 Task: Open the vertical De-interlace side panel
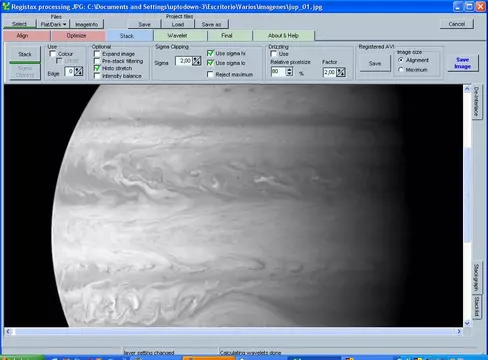476,101
